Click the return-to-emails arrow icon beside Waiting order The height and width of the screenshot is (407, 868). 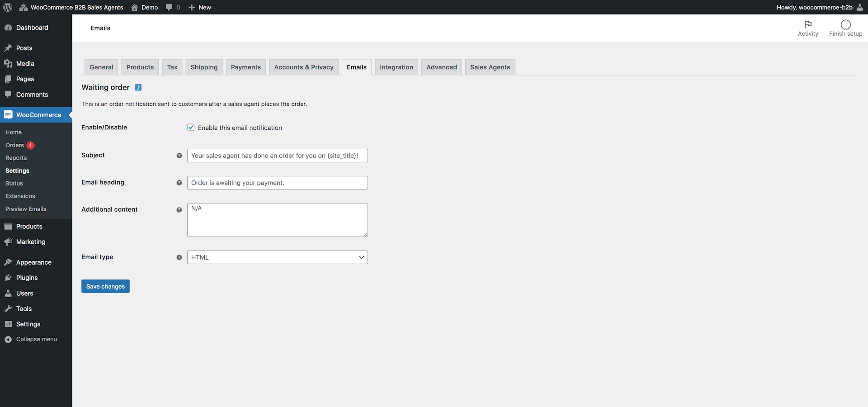[x=138, y=87]
